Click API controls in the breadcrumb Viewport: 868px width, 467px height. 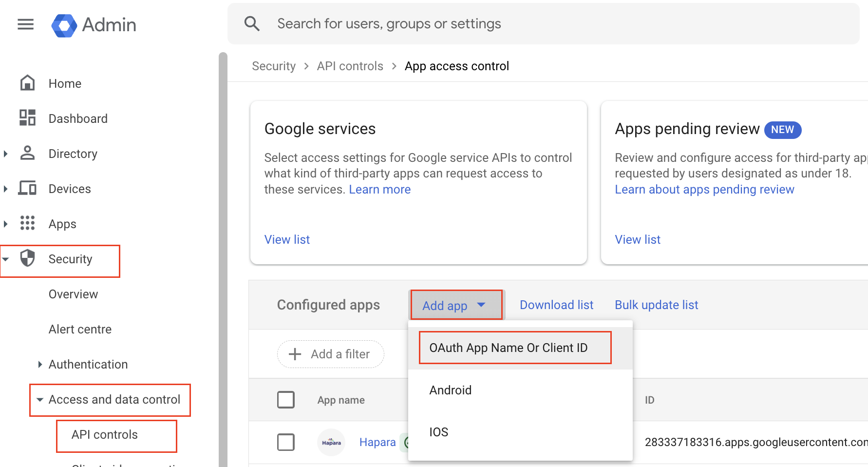pyautogui.click(x=350, y=66)
